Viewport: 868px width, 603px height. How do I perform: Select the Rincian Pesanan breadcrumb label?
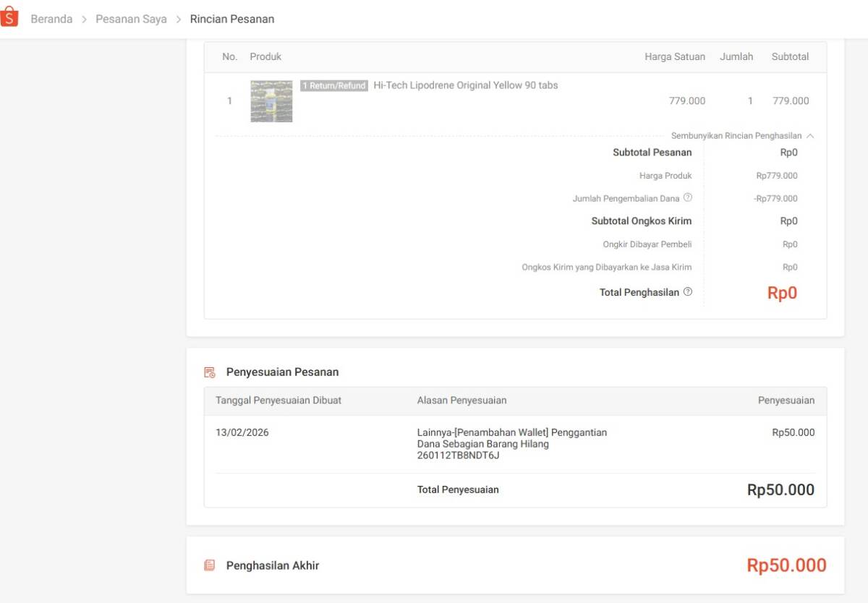232,19
